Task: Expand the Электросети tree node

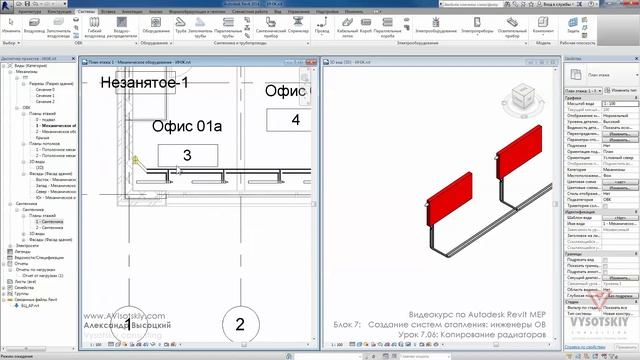Action: (x=10, y=246)
